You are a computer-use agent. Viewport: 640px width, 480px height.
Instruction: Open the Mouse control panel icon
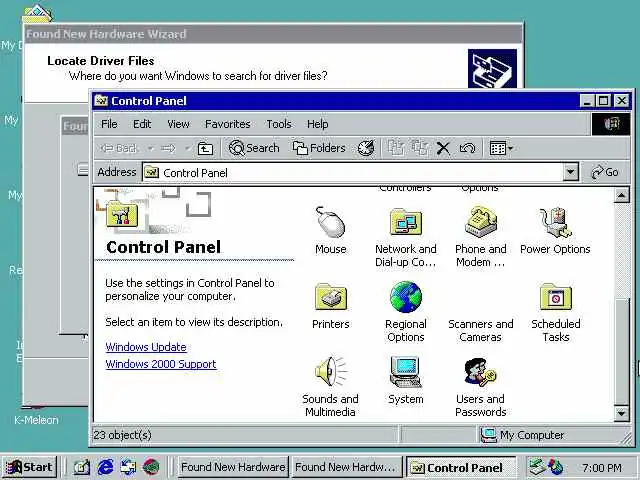tap(331, 222)
